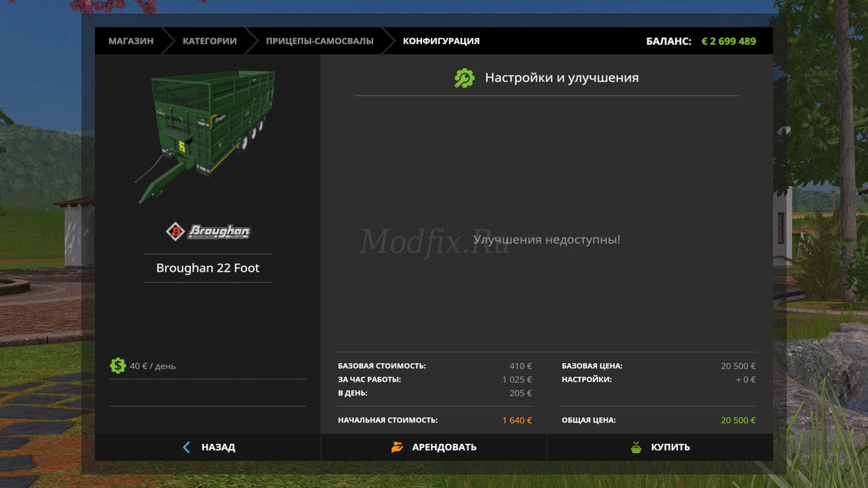Screen dimensions: 868x488
Task: Open the КАТЕГОРИИ breadcrumb
Action: 210,41
